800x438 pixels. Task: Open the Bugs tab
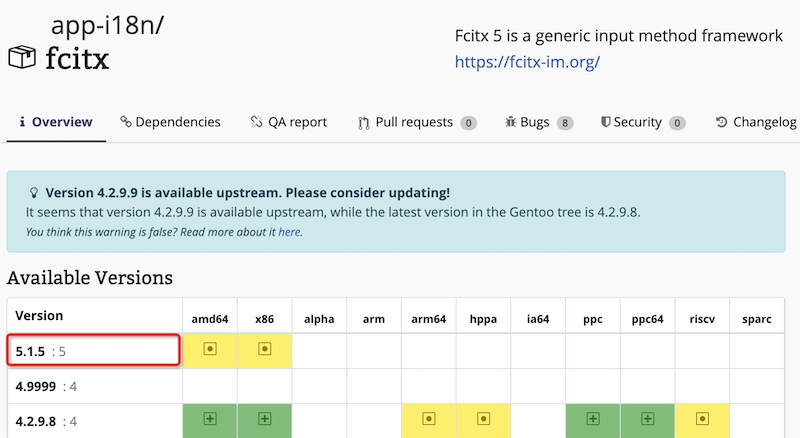click(539, 123)
